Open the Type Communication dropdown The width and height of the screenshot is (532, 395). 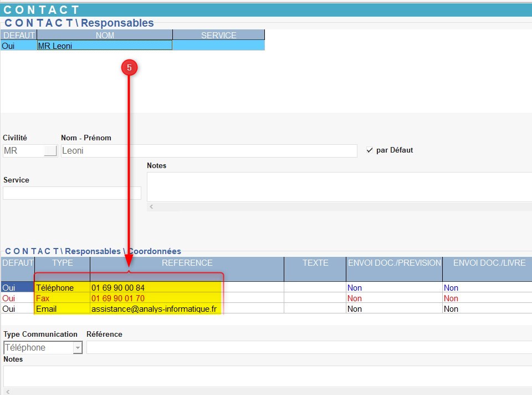point(78,348)
